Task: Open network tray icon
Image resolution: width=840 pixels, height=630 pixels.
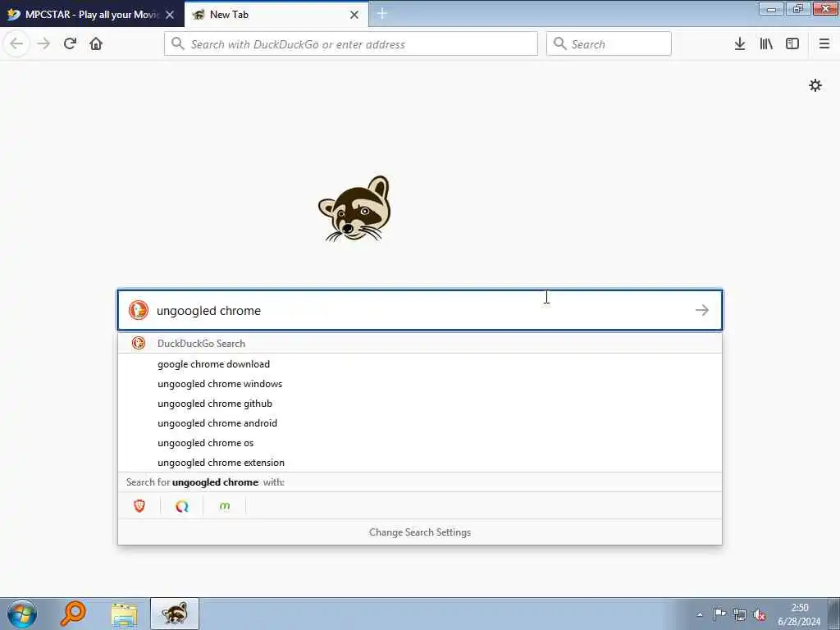Action: tap(740, 614)
